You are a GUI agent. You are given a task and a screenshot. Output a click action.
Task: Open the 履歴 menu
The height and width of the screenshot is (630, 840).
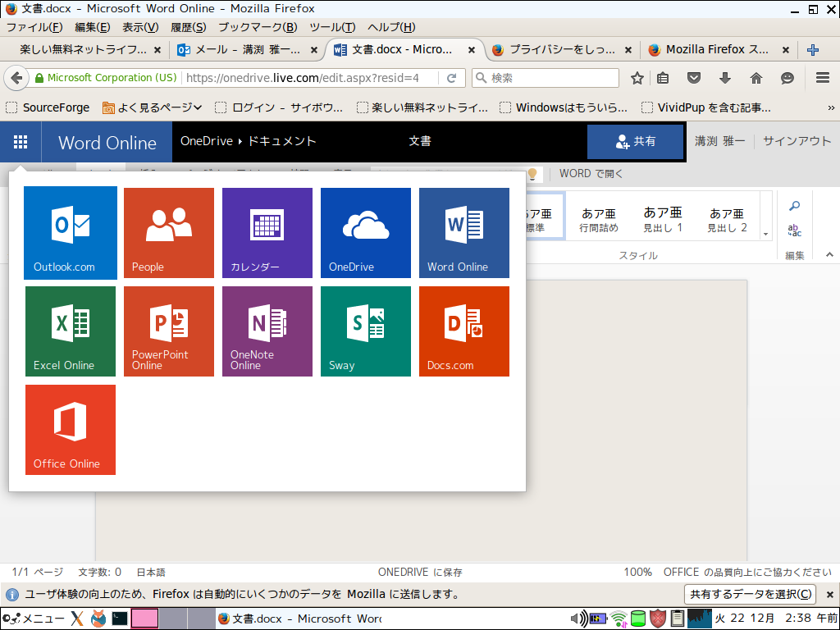coord(188,27)
